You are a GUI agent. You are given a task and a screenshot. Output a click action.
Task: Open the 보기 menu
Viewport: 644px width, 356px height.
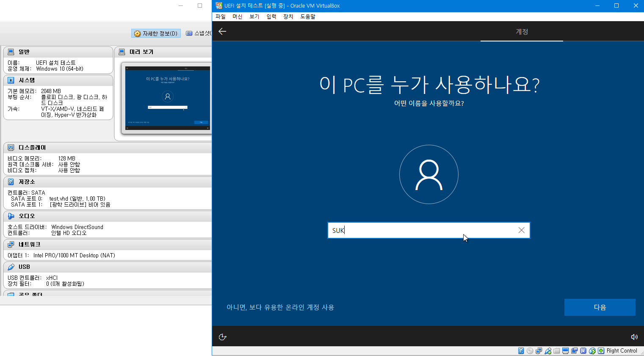click(x=254, y=17)
